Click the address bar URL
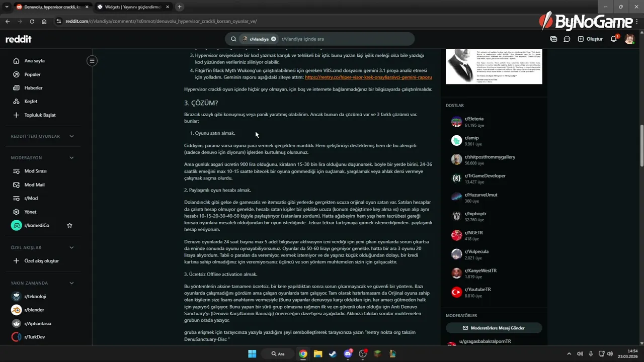 pyautogui.click(x=161, y=21)
